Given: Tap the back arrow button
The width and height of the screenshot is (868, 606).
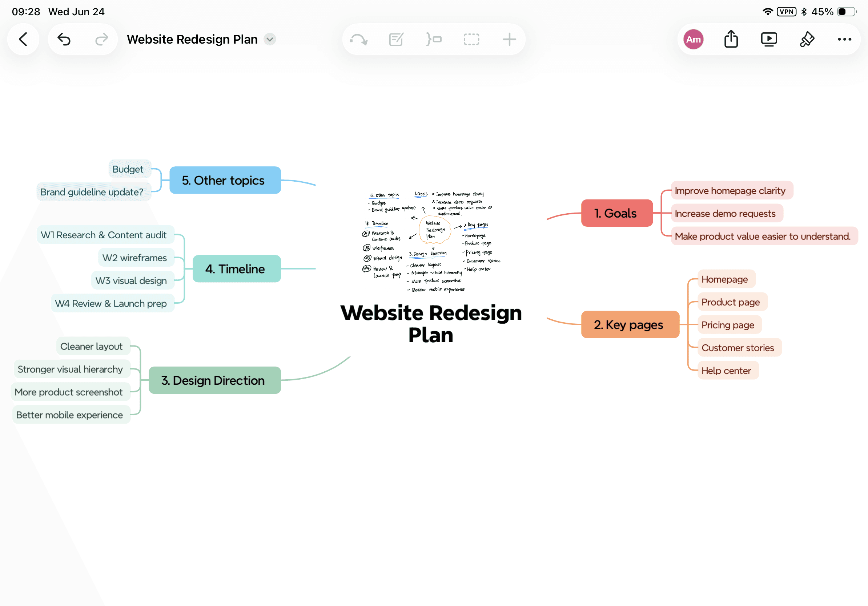Looking at the screenshot, I should (x=23, y=39).
